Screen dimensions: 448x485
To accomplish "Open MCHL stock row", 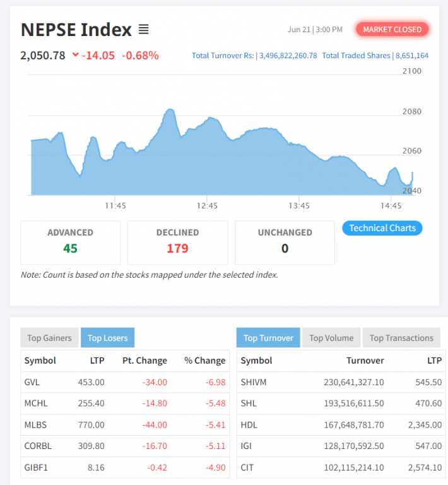I will [35, 403].
